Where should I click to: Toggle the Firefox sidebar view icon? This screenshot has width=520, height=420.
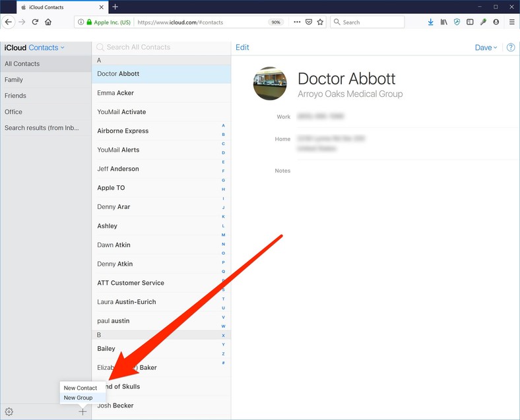point(470,22)
